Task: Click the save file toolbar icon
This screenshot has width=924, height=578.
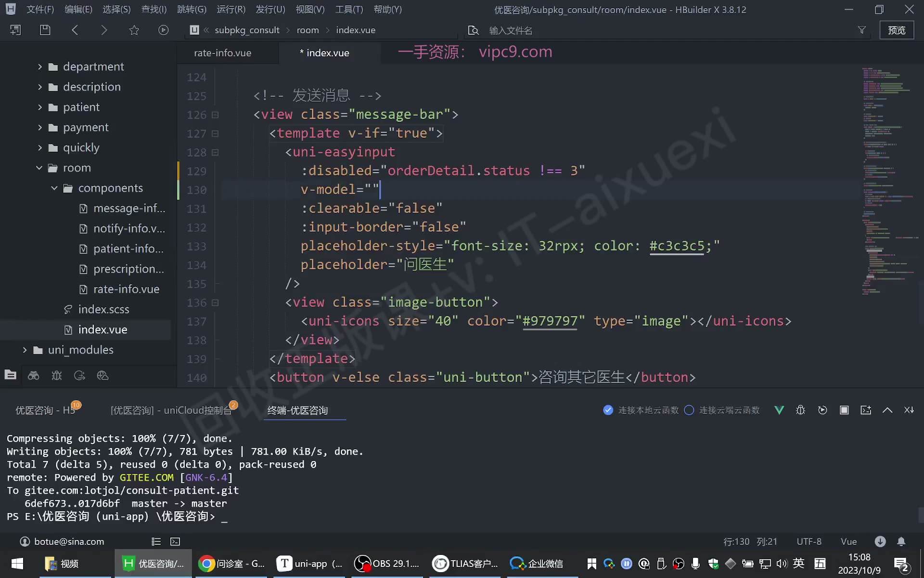Action: coord(45,30)
